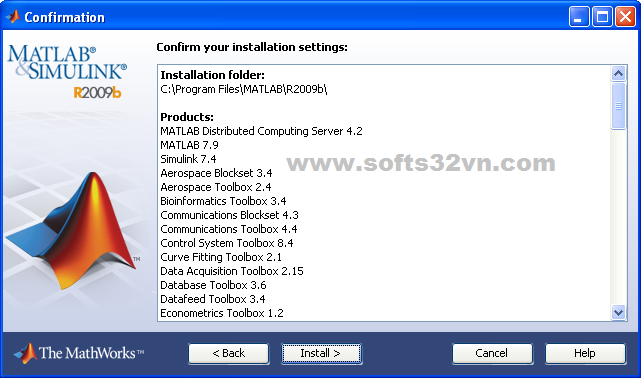
Task: Select the 'Database Toolbox 3.6' line
Action: [213, 285]
